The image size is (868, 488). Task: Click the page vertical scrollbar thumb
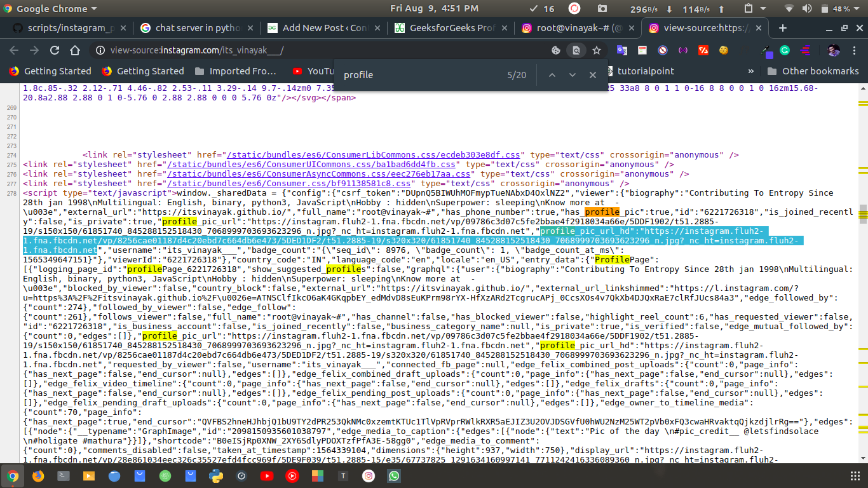click(863, 215)
